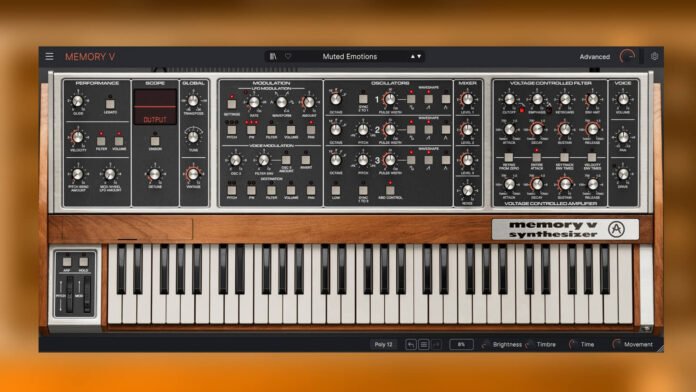Image resolution: width=696 pixels, height=392 pixels.
Task: Toggle the voice modulation Invert switch
Action: pyautogui.click(x=306, y=160)
